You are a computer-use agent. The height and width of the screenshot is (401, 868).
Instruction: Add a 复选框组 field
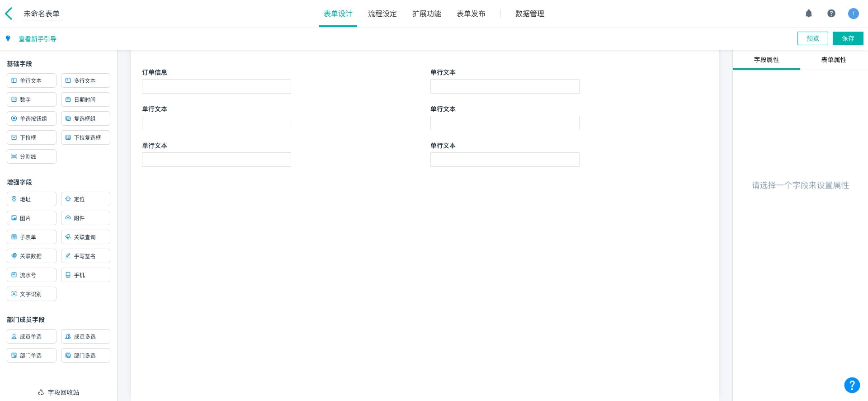point(85,118)
